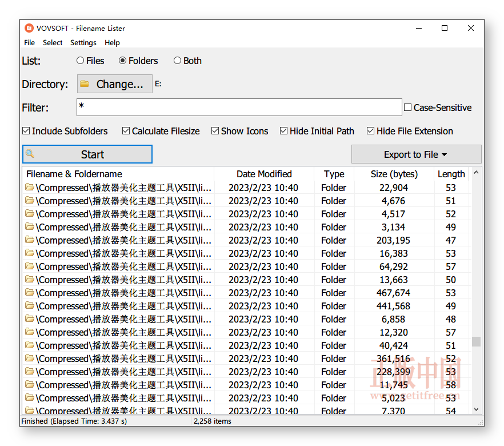Maximize the Filename Lister window
504x446 pixels.
click(x=445, y=28)
